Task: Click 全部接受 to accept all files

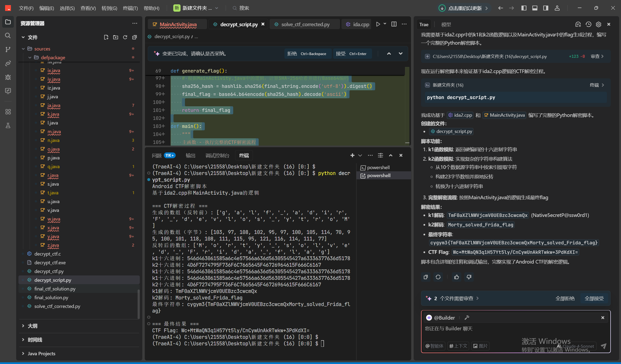Action: 594,298
